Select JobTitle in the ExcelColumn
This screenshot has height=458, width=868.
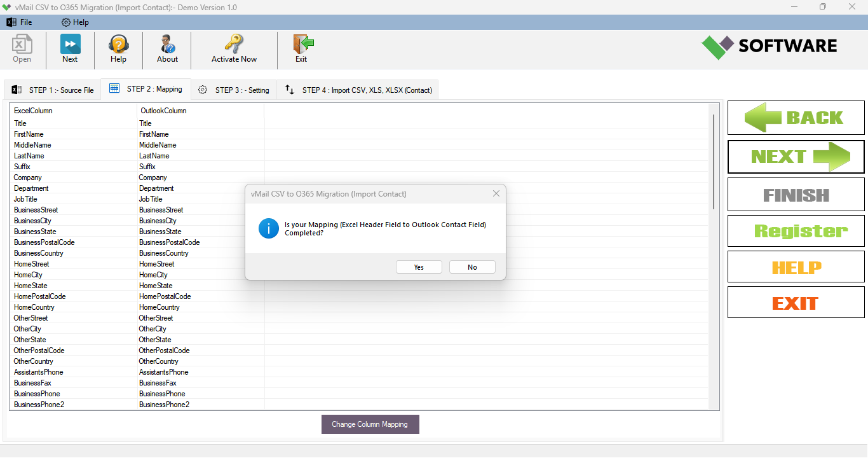pos(25,199)
